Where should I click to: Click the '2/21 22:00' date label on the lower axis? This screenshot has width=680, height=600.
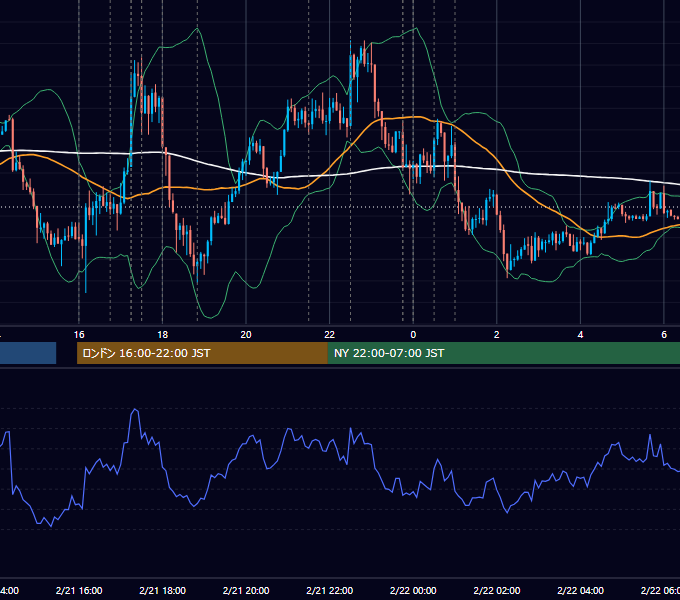(x=330, y=590)
